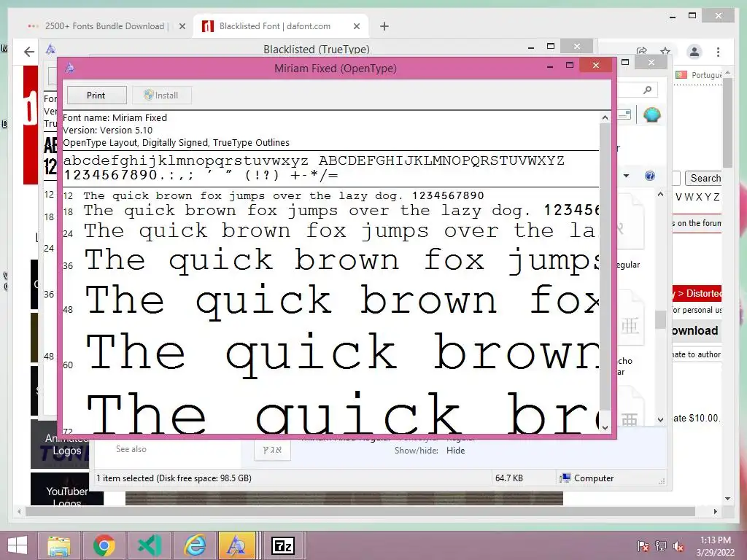This screenshot has height=560, width=747.
Task: Expand the ribbon dropdown arrow beside help icon
Action: tap(627, 176)
